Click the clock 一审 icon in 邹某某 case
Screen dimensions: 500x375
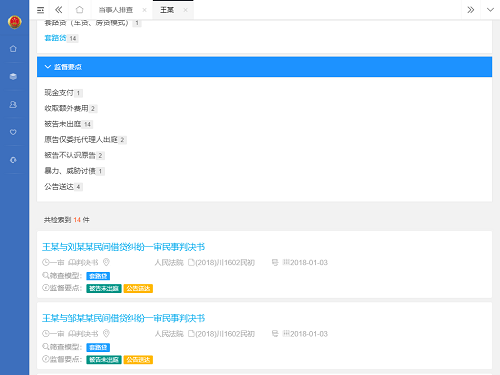[x=46, y=334]
